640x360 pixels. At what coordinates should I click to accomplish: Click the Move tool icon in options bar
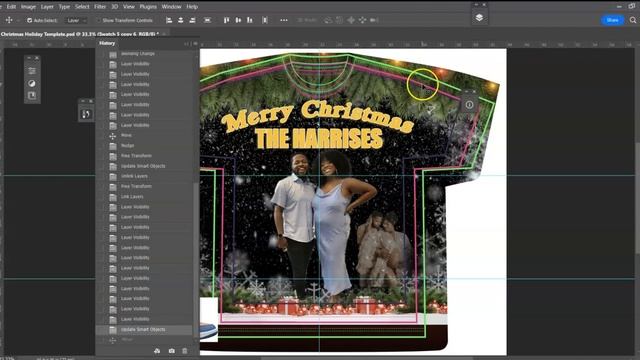8,20
